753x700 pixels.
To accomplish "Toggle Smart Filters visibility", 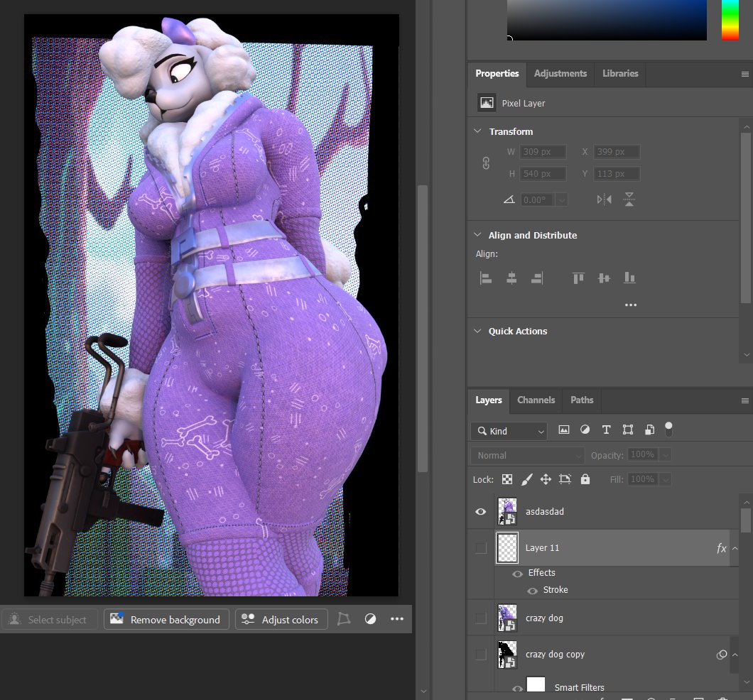I will pyautogui.click(x=517, y=689).
